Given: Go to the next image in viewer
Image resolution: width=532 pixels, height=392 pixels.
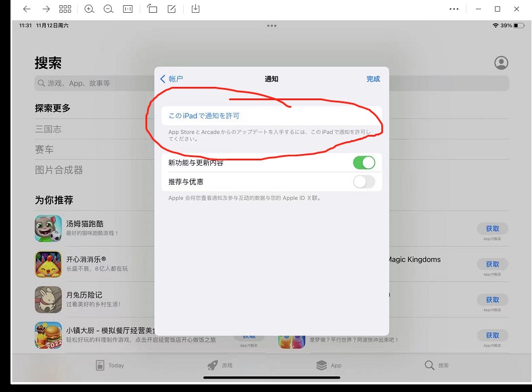Looking at the screenshot, I should pos(46,9).
